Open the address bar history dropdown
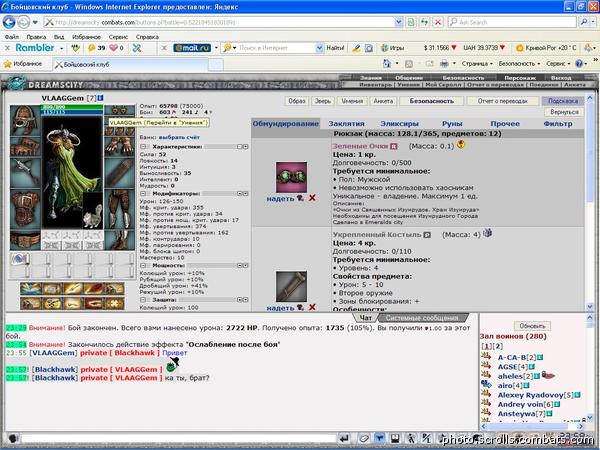 398,22
